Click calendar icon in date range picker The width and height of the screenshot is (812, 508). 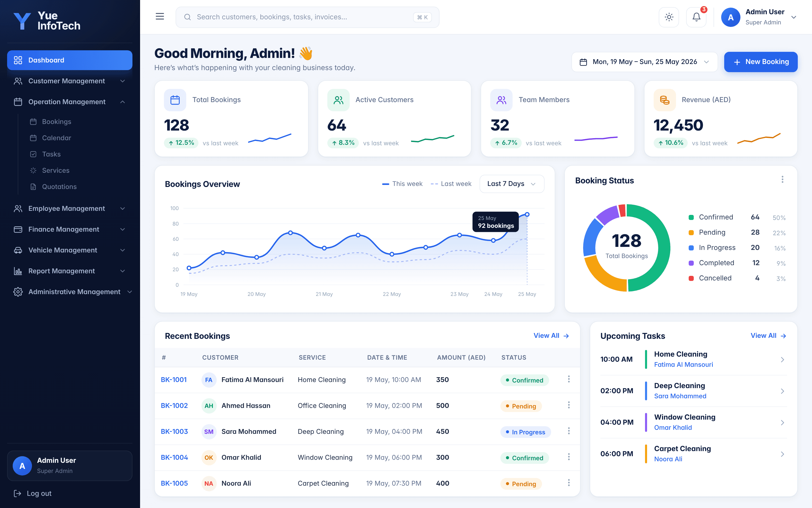pyautogui.click(x=583, y=62)
